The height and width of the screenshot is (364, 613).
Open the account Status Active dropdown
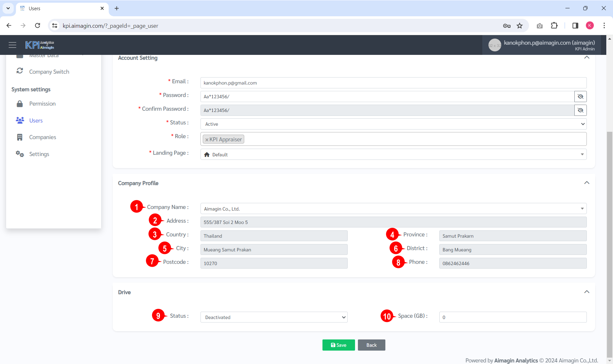[x=393, y=124]
